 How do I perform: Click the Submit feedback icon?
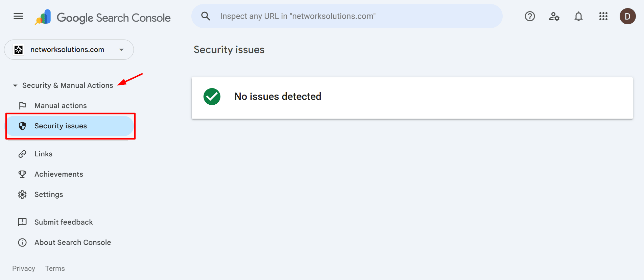point(22,222)
